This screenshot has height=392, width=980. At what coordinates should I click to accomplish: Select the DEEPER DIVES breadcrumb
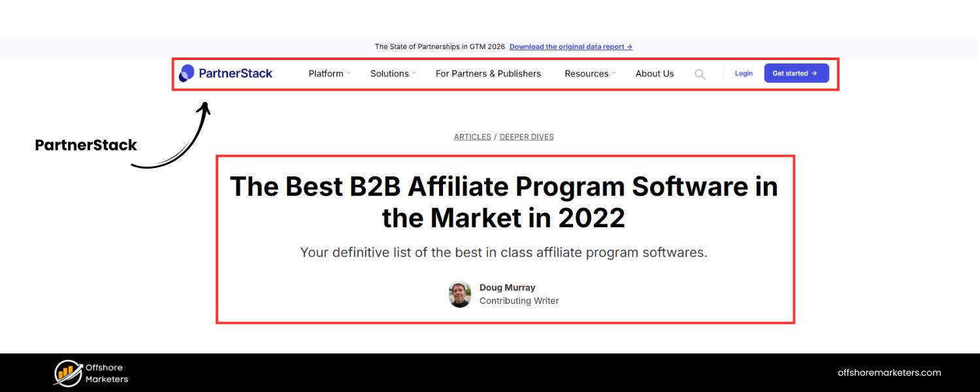(527, 137)
